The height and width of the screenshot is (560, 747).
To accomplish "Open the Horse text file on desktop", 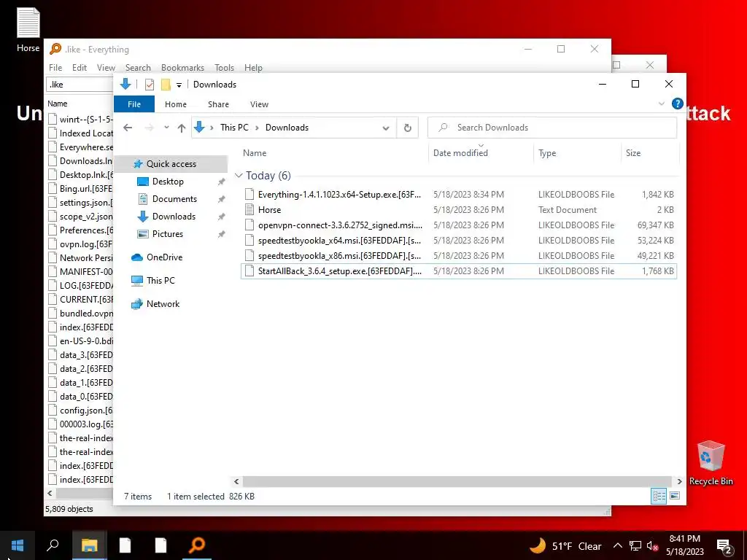I will [x=28, y=29].
